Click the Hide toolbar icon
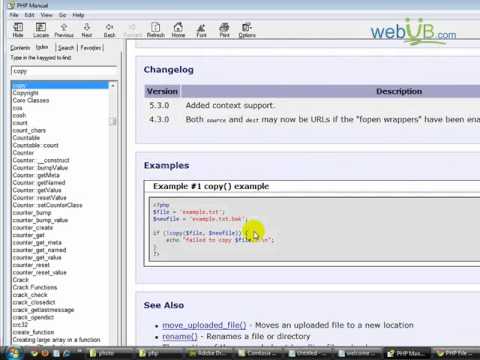 tap(18, 30)
